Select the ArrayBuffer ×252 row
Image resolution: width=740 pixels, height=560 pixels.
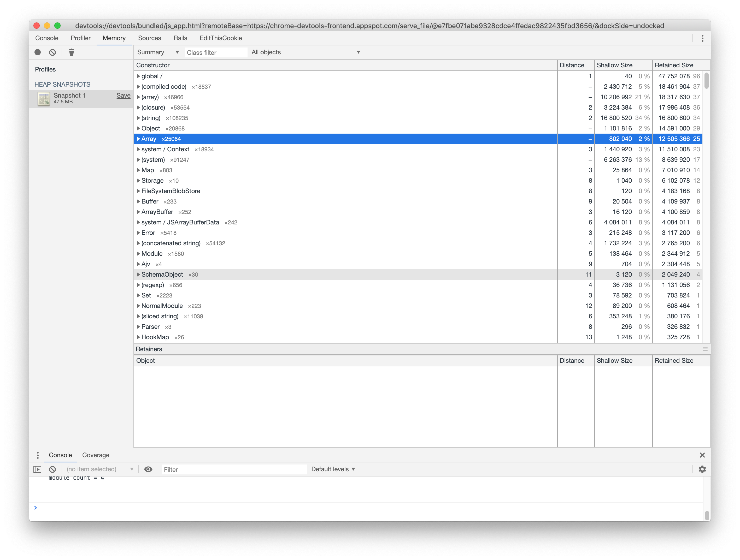click(418, 212)
